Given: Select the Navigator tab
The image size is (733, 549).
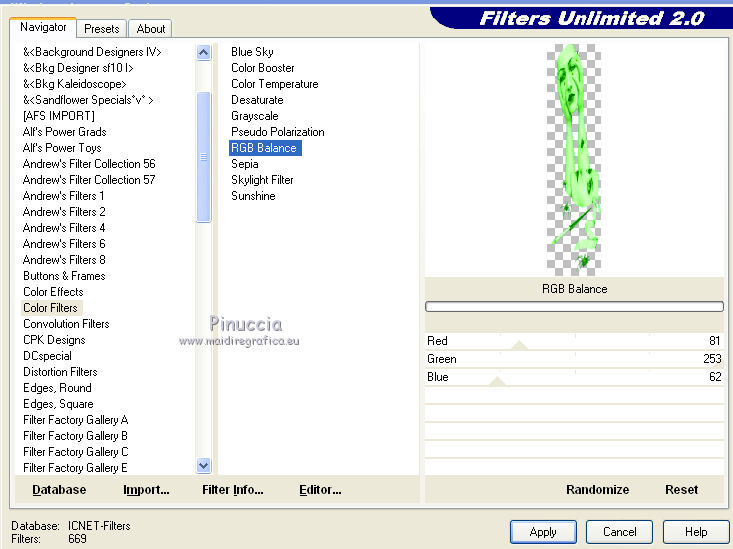Looking at the screenshot, I should coord(43,27).
